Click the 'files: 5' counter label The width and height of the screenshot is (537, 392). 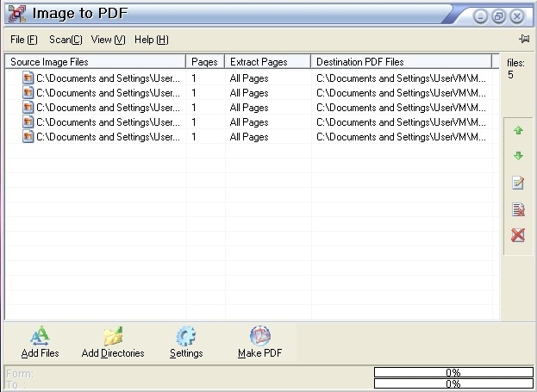(x=515, y=69)
